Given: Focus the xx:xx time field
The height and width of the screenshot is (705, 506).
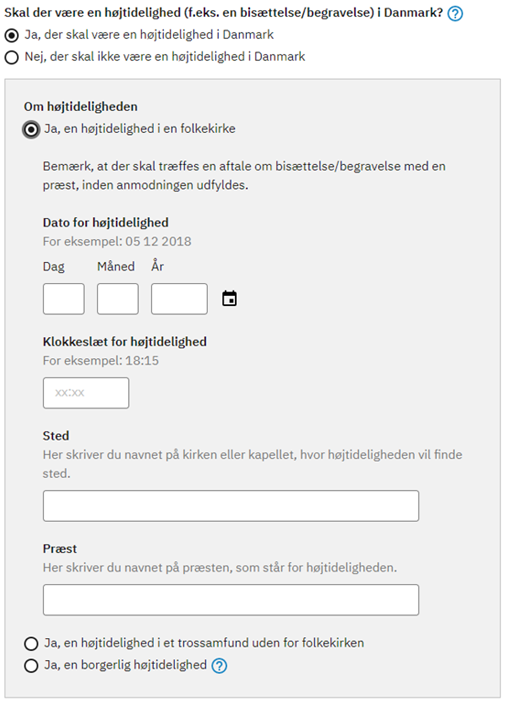Looking at the screenshot, I should (x=86, y=393).
